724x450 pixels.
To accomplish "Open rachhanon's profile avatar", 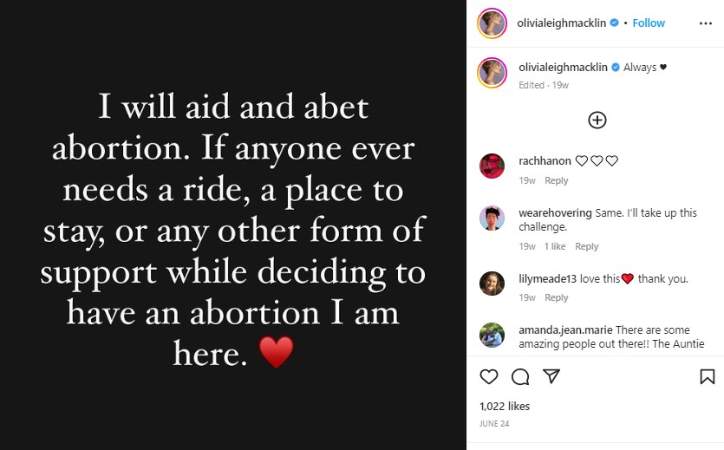I will pyautogui.click(x=491, y=166).
